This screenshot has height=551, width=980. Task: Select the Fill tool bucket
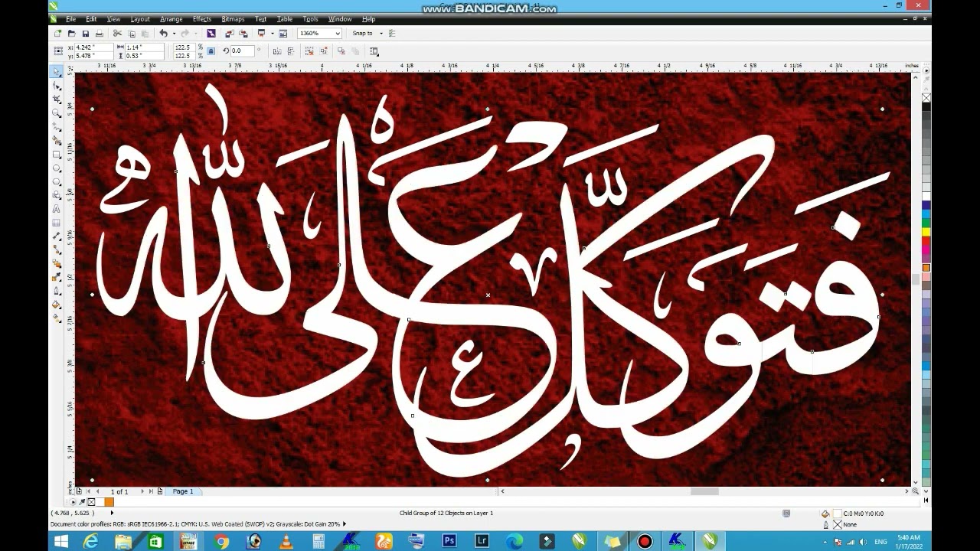(57, 305)
